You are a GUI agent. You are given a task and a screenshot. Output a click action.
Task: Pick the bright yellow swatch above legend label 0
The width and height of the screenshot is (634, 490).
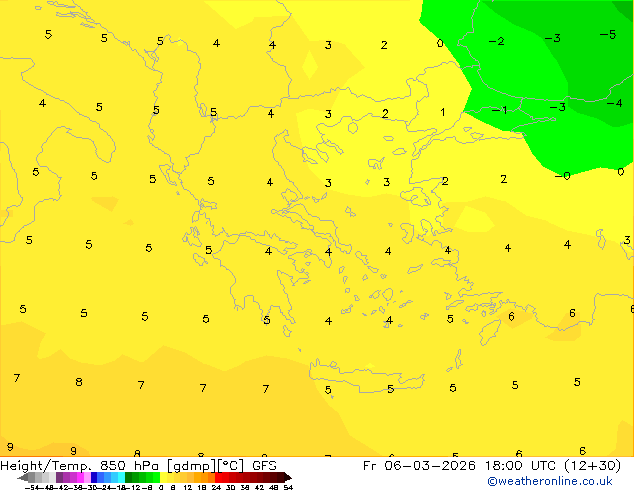click(163, 478)
